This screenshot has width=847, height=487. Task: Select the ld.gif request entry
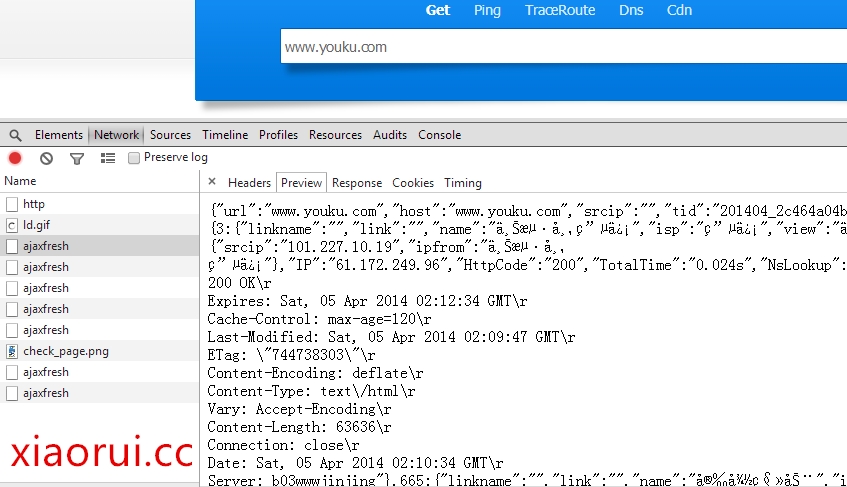pos(35,225)
